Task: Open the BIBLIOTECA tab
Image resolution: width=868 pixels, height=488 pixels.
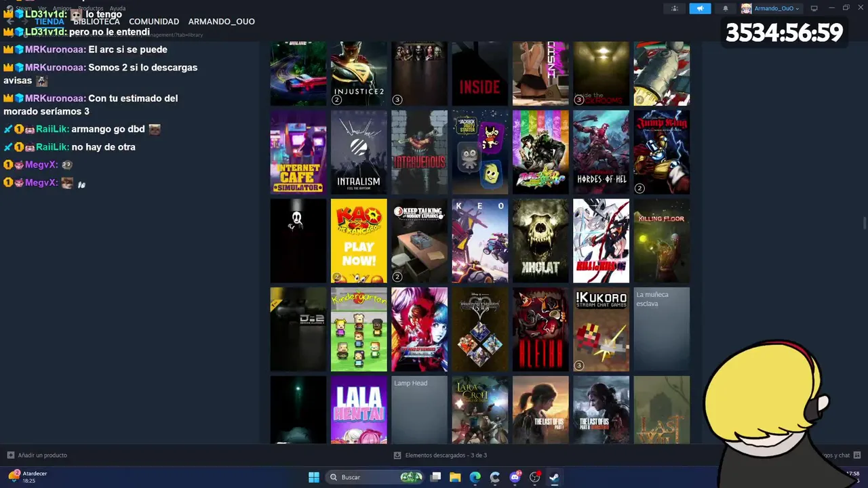Action: 96,22
